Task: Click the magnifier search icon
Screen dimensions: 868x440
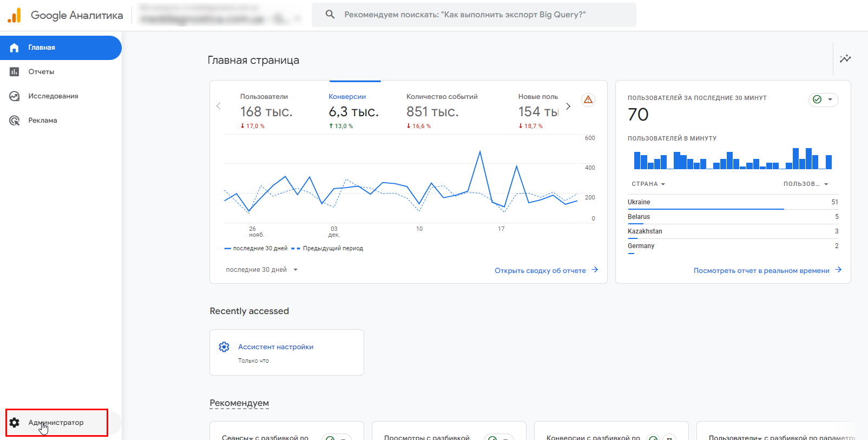Action: point(330,15)
